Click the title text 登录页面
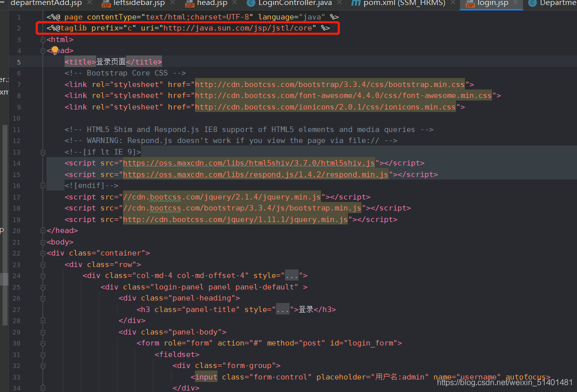The height and width of the screenshot is (392, 577). click(x=111, y=62)
